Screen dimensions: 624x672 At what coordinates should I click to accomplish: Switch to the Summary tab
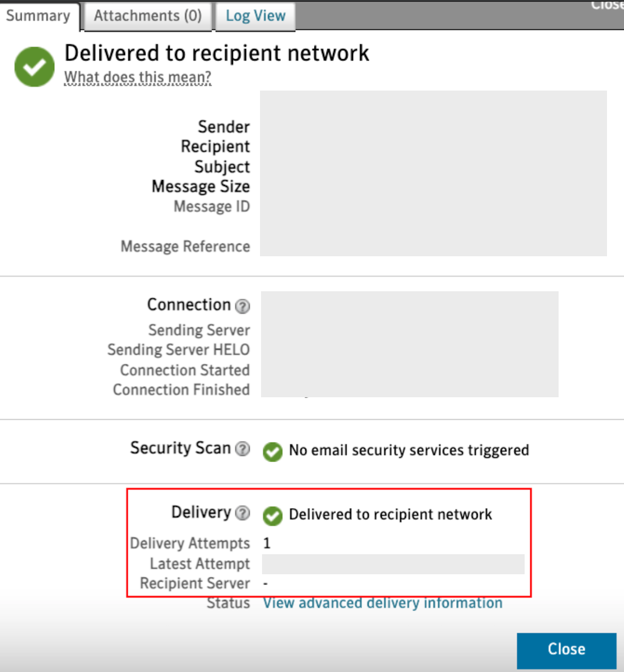(x=38, y=16)
